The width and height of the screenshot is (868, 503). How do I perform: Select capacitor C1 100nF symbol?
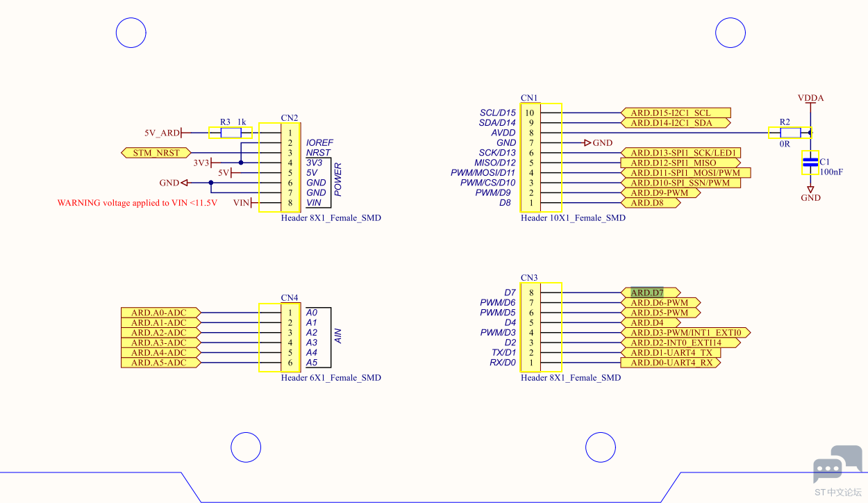coord(810,163)
